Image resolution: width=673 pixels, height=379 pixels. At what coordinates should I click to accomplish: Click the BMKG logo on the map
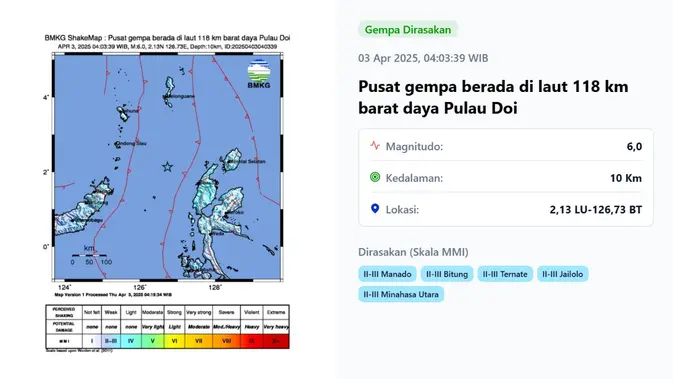tap(259, 74)
